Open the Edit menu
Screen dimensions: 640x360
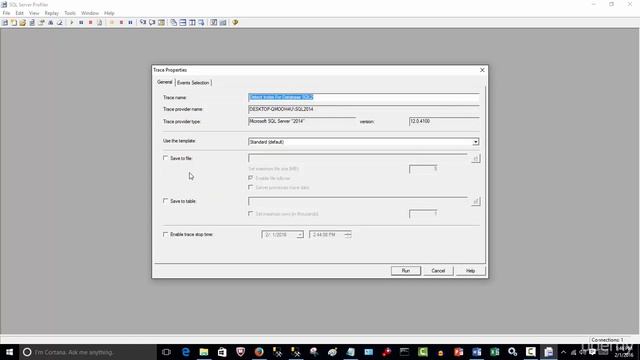click(x=20, y=13)
